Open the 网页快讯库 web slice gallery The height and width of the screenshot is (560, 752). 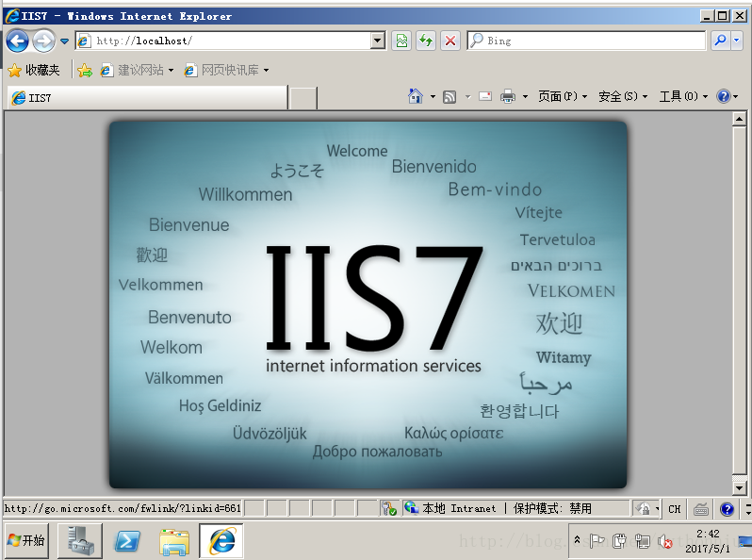[x=226, y=71]
